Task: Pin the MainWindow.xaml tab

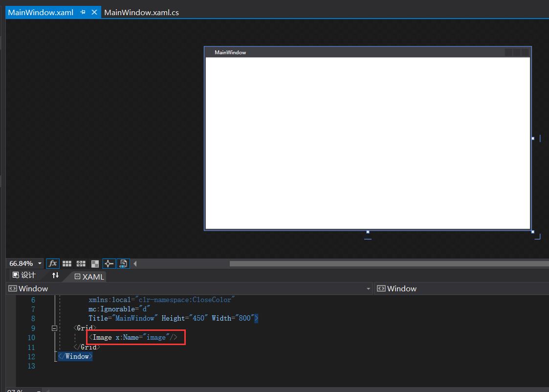Action: tap(83, 12)
